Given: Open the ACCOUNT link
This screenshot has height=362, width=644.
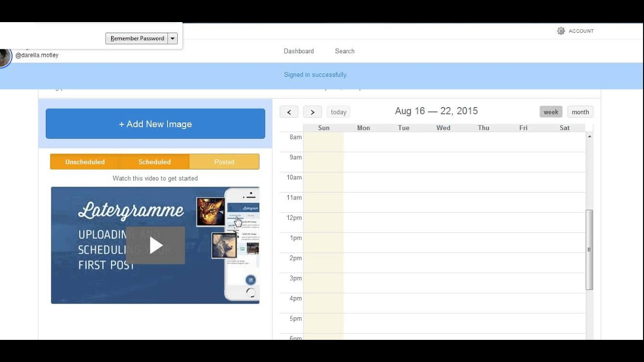Looking at the screenshot, I should pyautogui.click(x=581, y=31).
